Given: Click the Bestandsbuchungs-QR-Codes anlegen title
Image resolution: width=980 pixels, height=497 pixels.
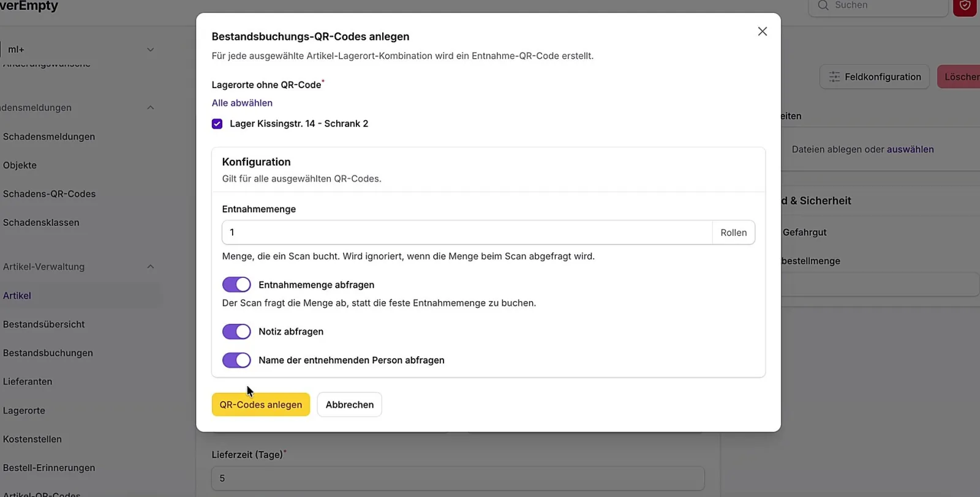Looking at the screenshot, I should [x=311, y=37].
